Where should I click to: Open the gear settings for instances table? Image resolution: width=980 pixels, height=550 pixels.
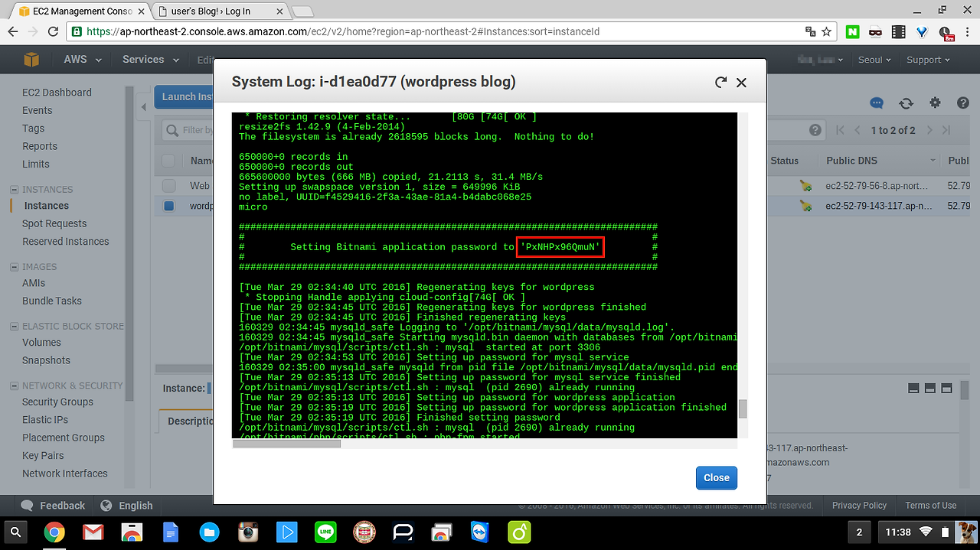(935, 103)
